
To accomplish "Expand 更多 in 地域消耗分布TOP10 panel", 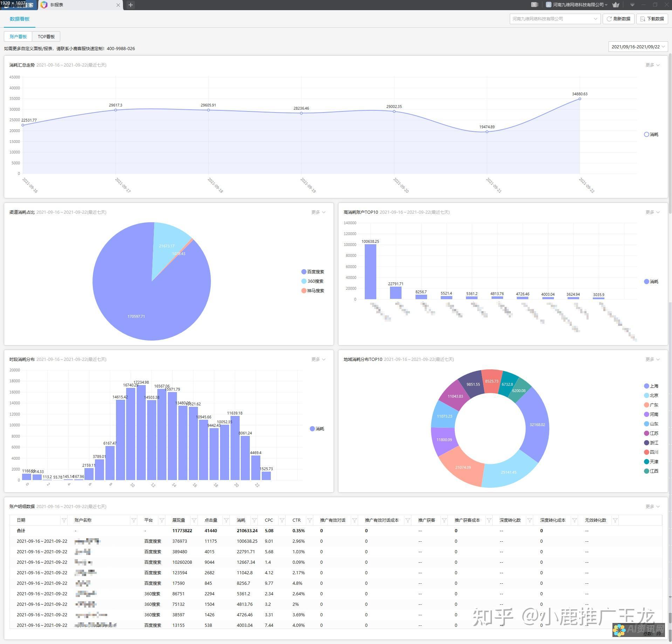I will (653, 359).
